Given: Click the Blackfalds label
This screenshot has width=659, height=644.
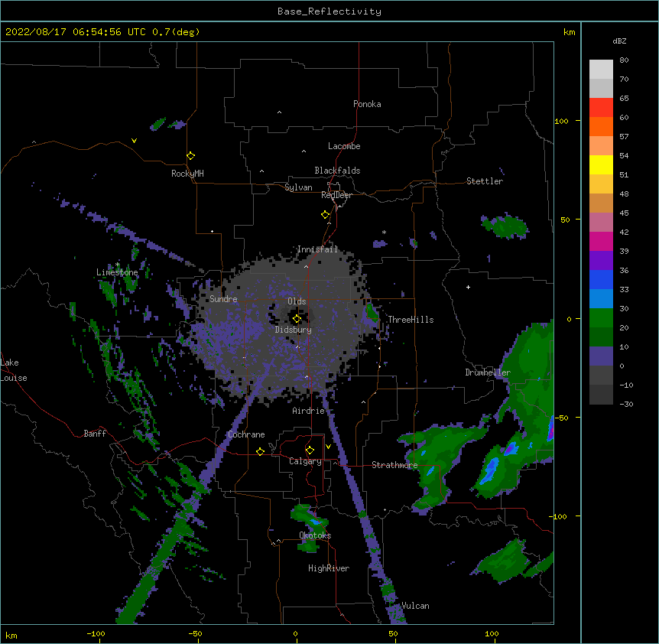Looking at the screenshot, I should point(337,171).
